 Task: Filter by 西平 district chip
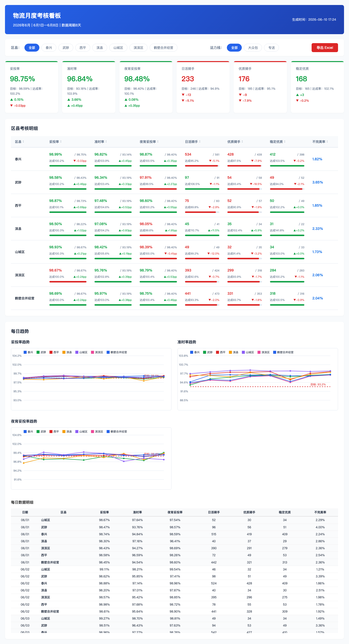(x=83, y=48)
